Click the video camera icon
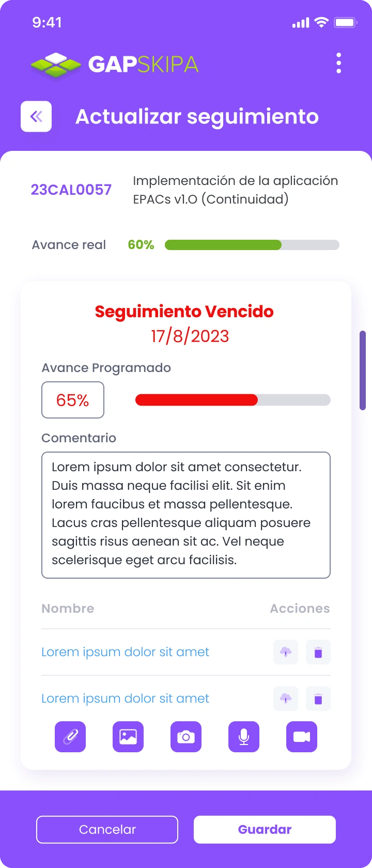Screen dimensions: 372x868 [x=302, y=737]
